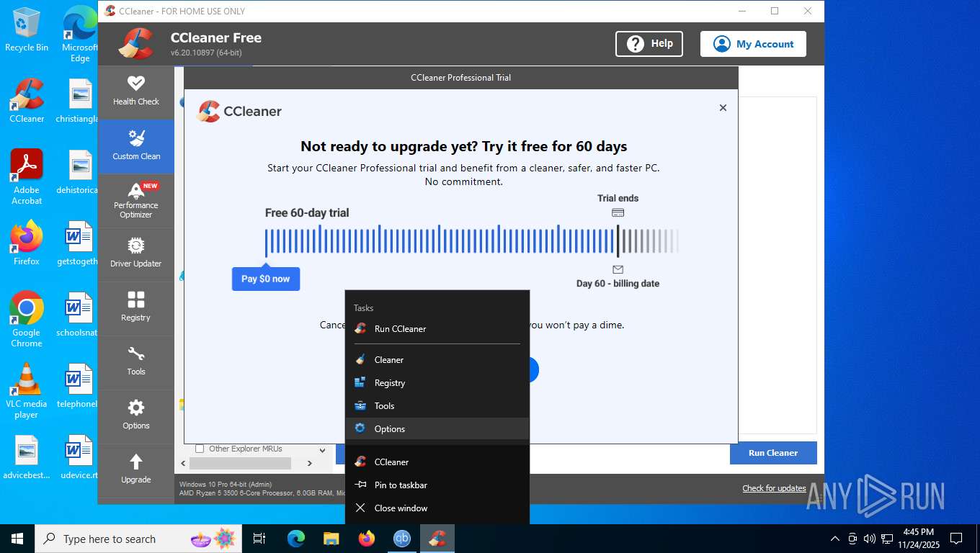Click the Help button
The height and width of the screenshot is (553, 980).
coord(649,44)
